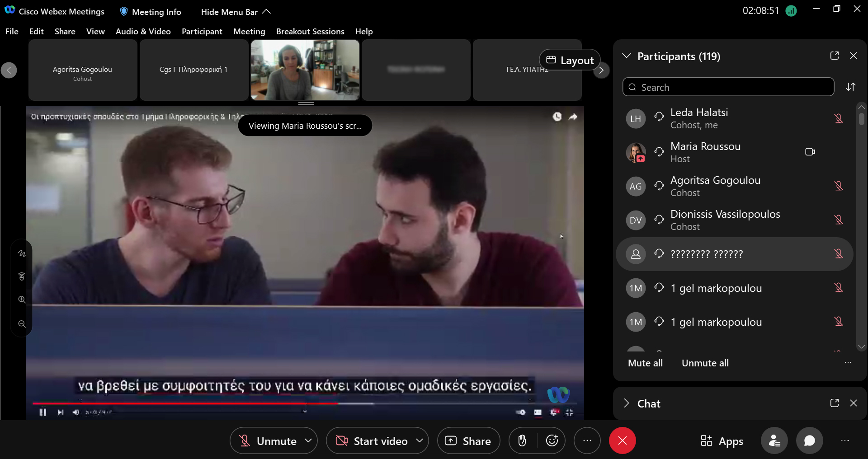Toggle Dionissis Vassilopoulos's mute icon
868x459 pixels.
pos(839,220)
